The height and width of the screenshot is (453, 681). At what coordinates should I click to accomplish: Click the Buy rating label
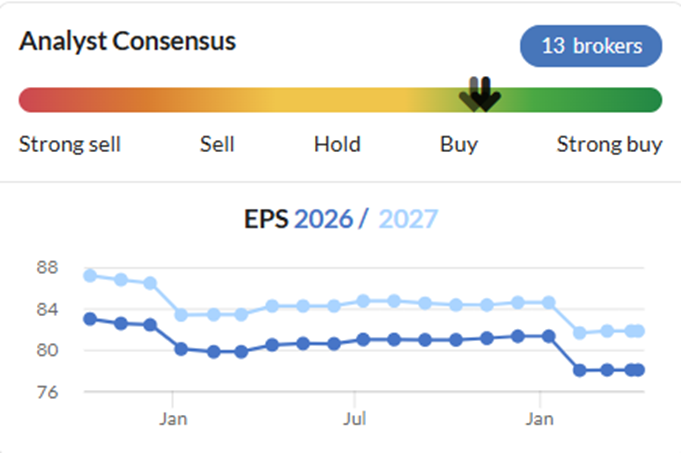(459, 145)
